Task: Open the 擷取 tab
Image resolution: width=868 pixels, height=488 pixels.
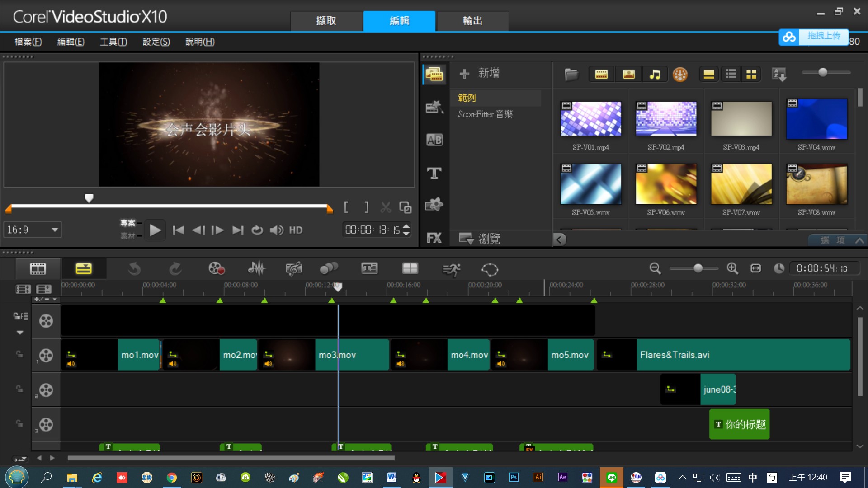Action: pos(326,21)
